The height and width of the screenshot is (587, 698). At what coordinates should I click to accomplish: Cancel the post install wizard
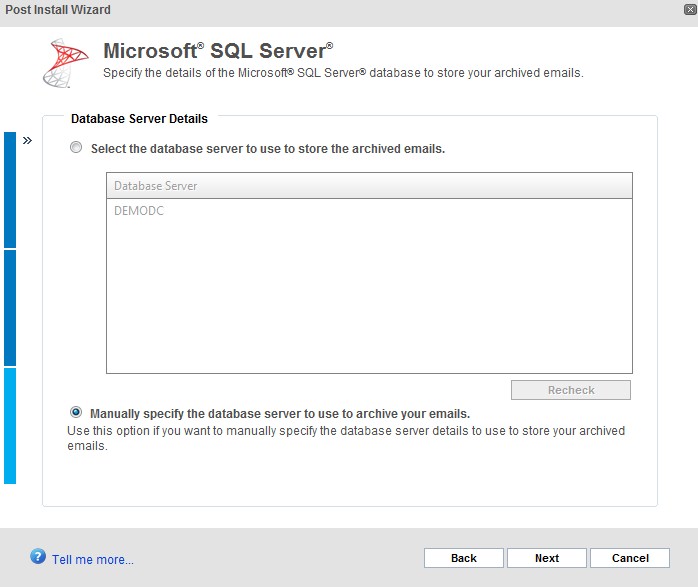pos(630,558)
